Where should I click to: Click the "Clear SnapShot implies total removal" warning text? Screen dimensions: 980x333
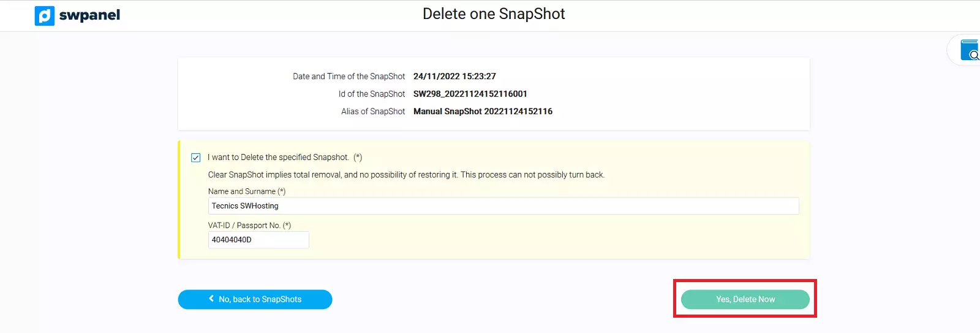405,175
